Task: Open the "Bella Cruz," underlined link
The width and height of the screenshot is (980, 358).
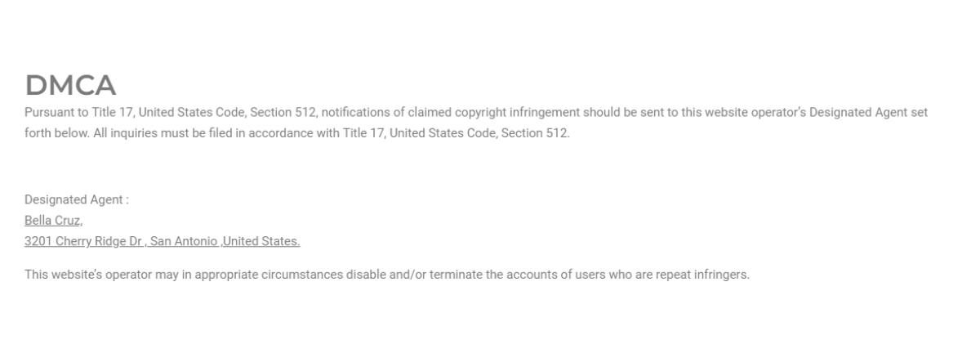Action: coord(53,221)
